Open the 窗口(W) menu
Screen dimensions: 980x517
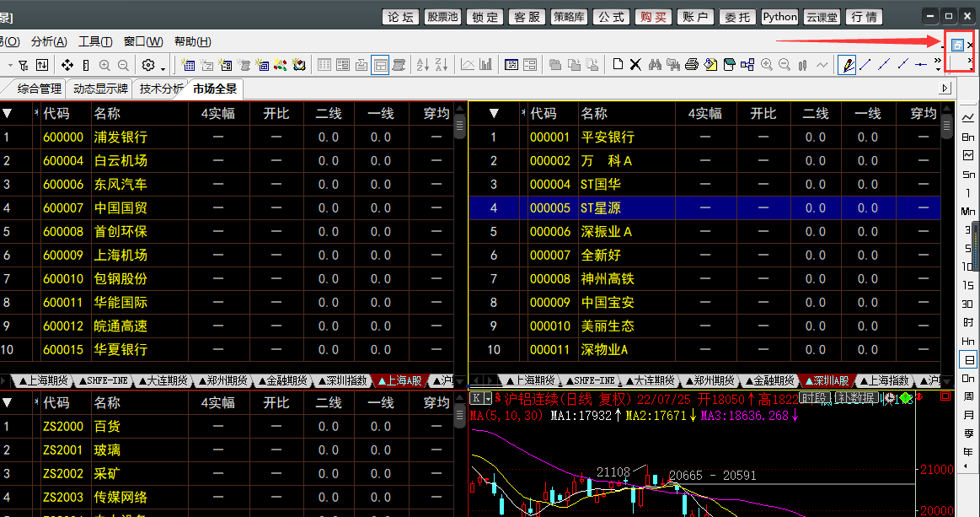pyautogui.click(x=143, y=41)
